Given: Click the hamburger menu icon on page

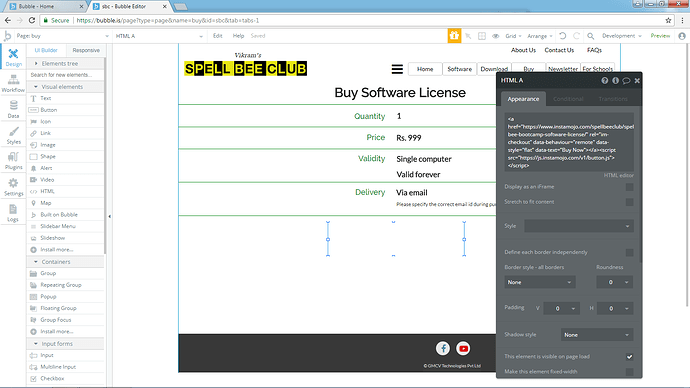Looking at the screenshot, I should coord(397,69).
